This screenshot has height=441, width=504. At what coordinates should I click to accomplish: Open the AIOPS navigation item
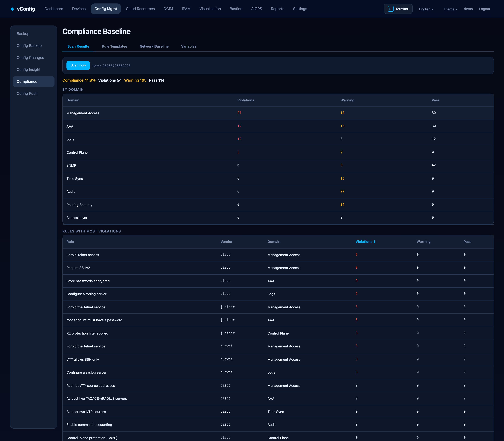pyautogui.click(x=256, y=9)
